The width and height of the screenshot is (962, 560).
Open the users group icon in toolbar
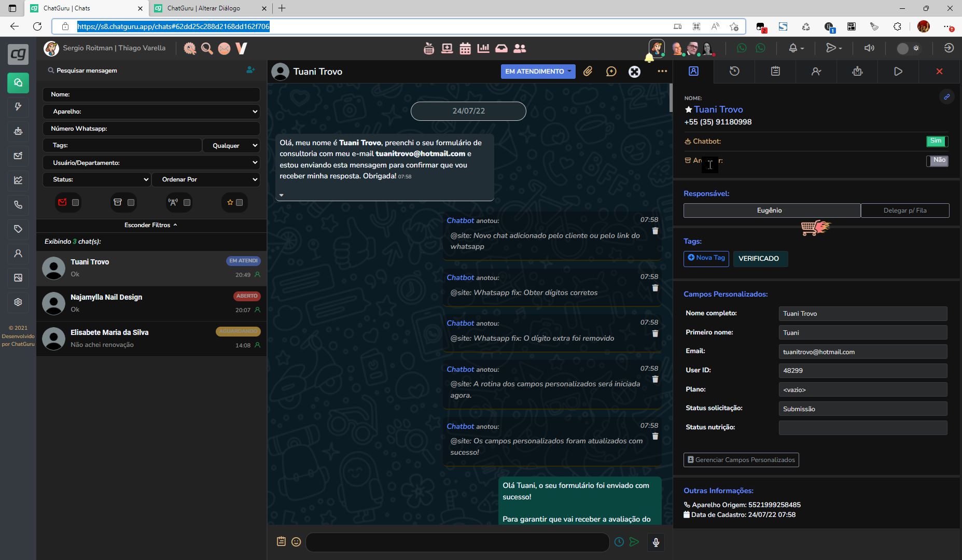point(520,48)
